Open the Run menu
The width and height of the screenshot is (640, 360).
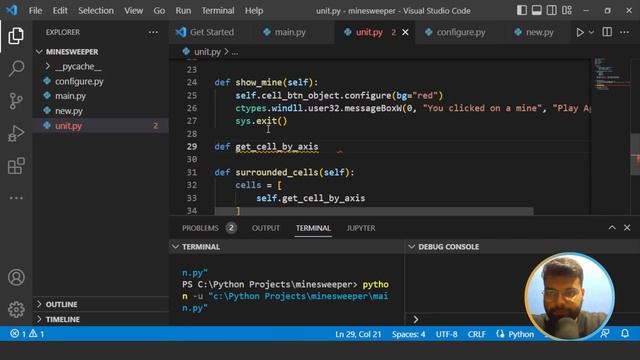pyautogui.click(x=183, y=11)
